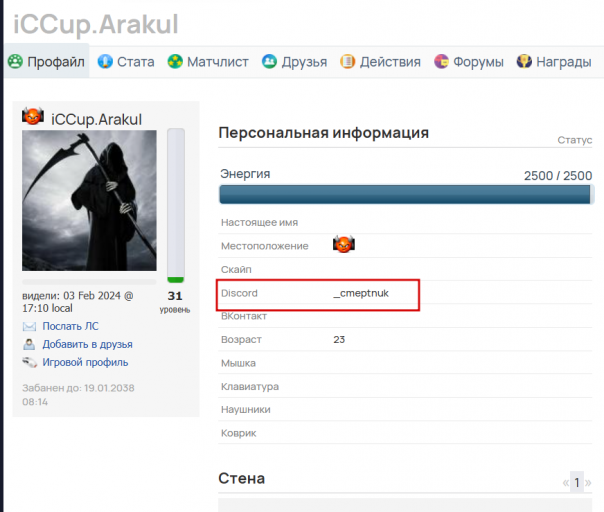Image resolution: width=604 pixels, height=512 pixels.
Task: Click the Наушники label
Action: (x=246, y=409)
